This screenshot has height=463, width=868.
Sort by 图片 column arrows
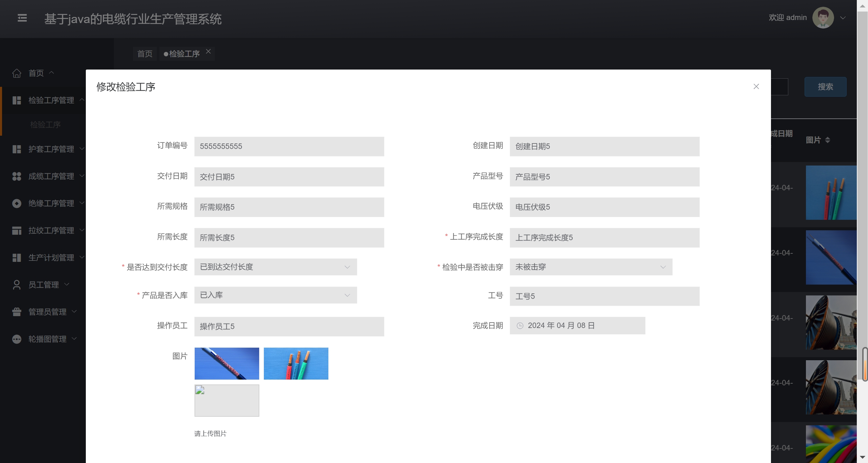827,140
